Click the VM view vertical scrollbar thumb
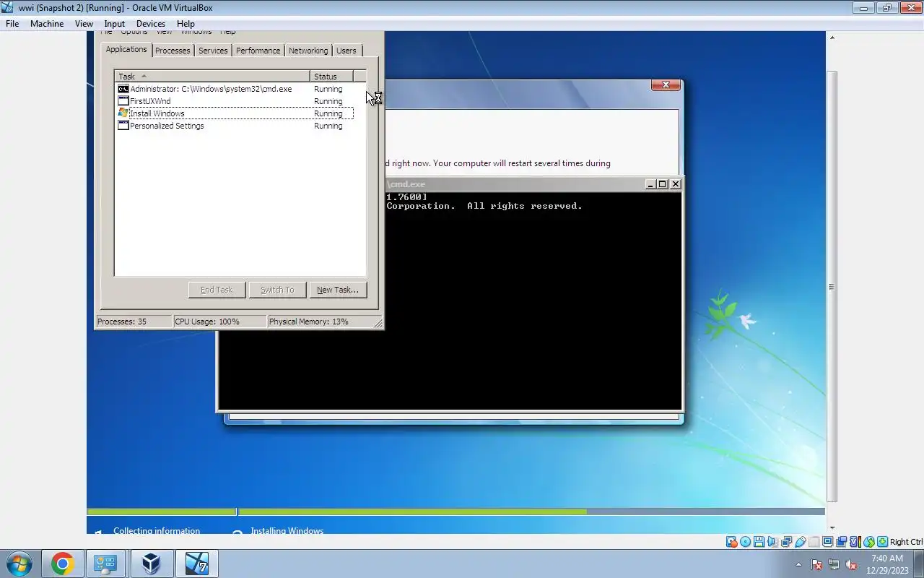This screenshot has width=924, height=578. (x=832, y=286)
